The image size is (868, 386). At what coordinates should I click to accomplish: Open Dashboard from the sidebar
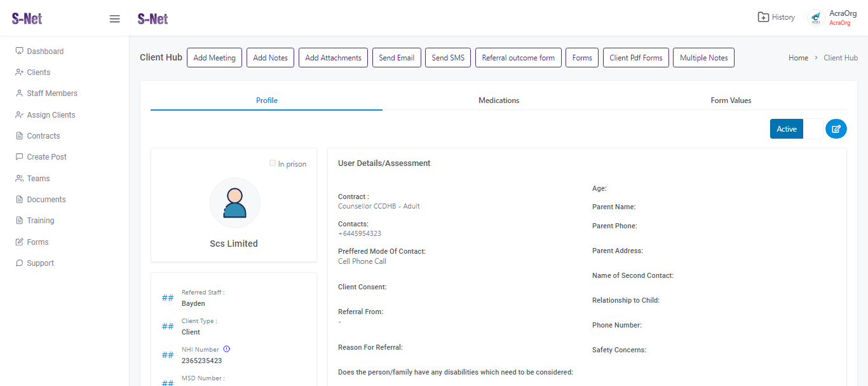[x=44, y=52]
